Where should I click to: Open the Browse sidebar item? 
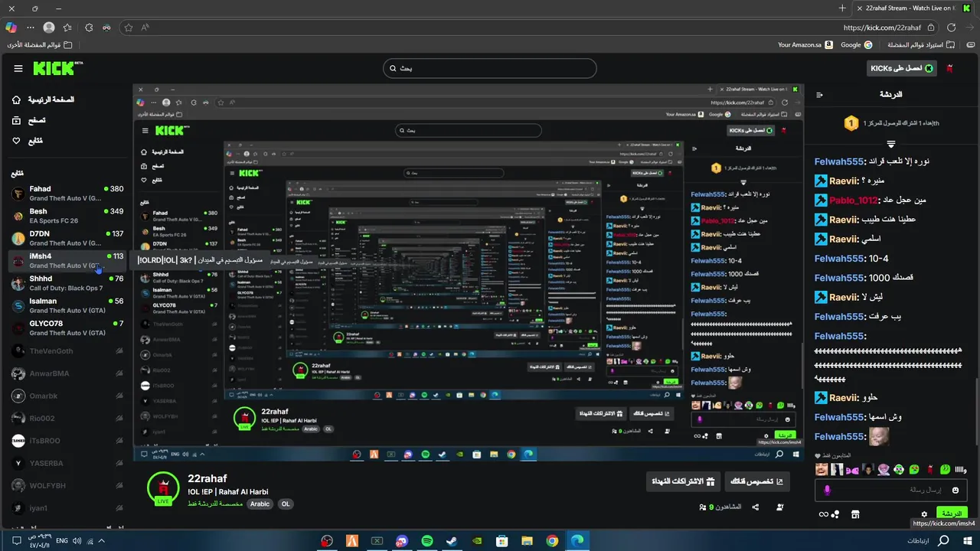[29, 120]
